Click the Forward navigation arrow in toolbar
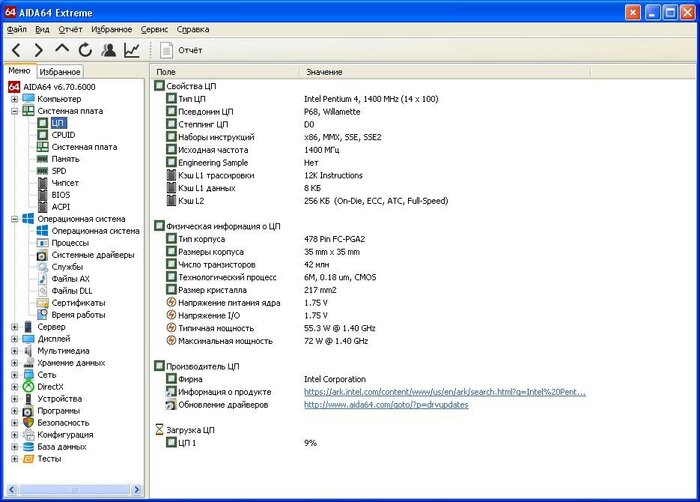This screenshot has width=700, height=502. (39, 50)
